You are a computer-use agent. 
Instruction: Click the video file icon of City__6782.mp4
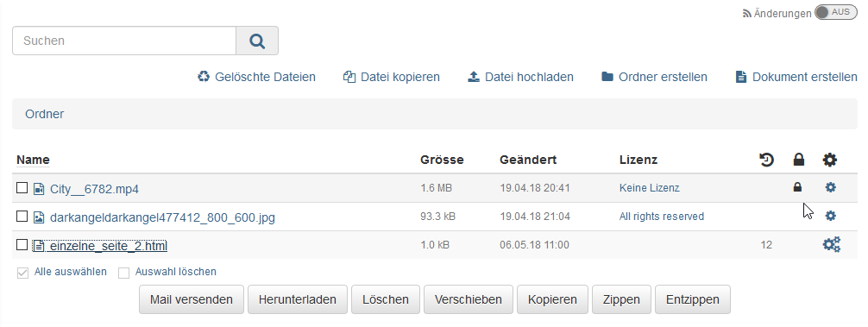(39, 189)
